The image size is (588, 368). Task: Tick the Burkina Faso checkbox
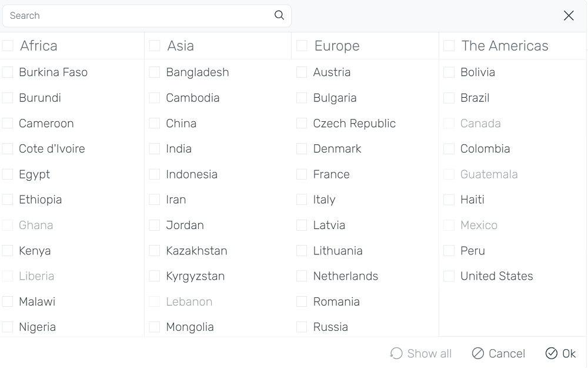click(x=8, y=72)
